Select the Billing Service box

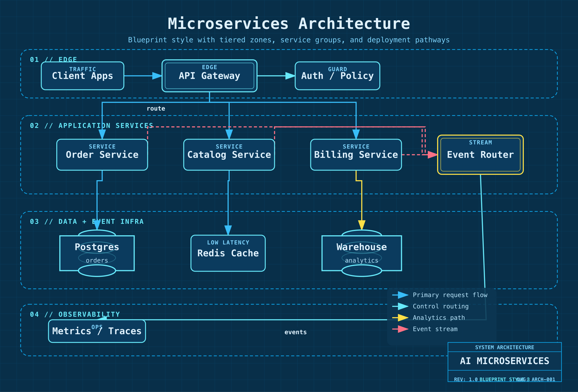[x=356, y=155]
